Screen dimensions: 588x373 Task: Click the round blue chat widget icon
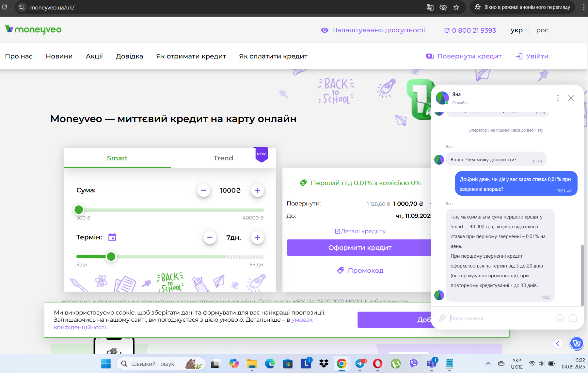point(577,344)
